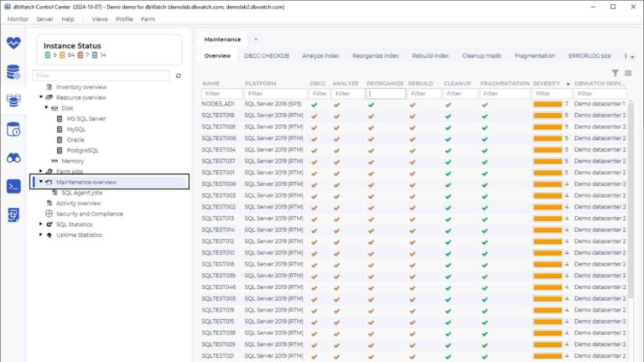Select MS SQL Server in the tree

(x=86, y=119)
